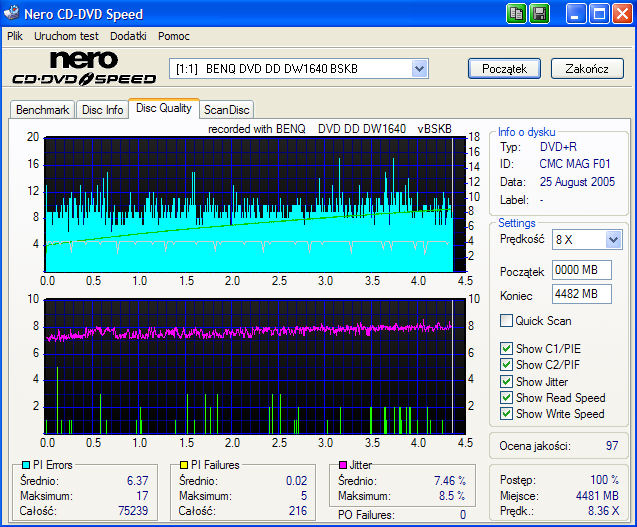The height and width of the screenshot is (527, 637).
Task: Click the PI Errors upper graph
Action: coord(255,204)
